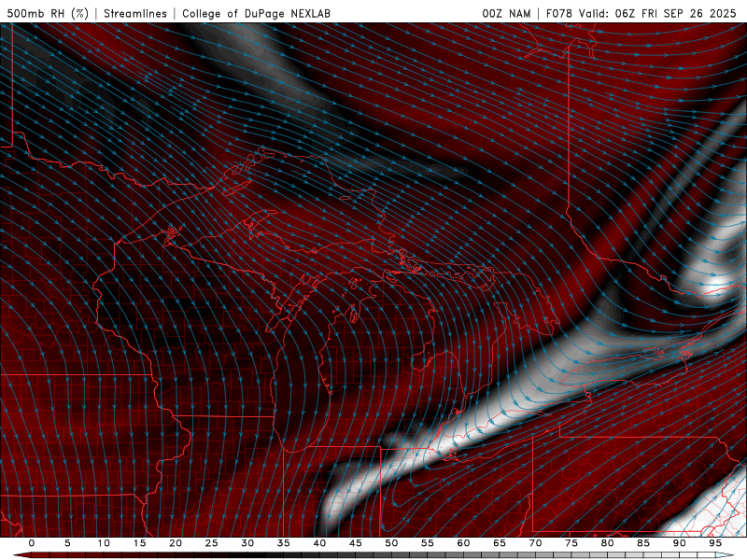Click the '10' value on color scale

[104, 543]
